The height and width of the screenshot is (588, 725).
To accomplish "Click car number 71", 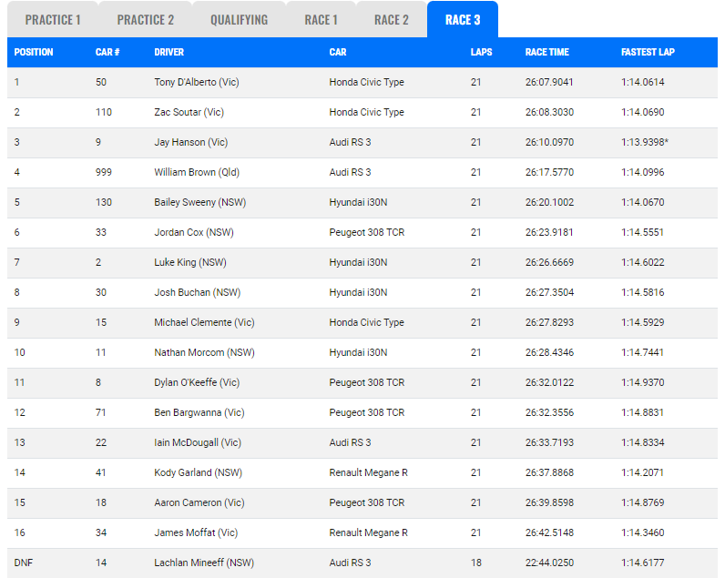I will pos(100,412).
